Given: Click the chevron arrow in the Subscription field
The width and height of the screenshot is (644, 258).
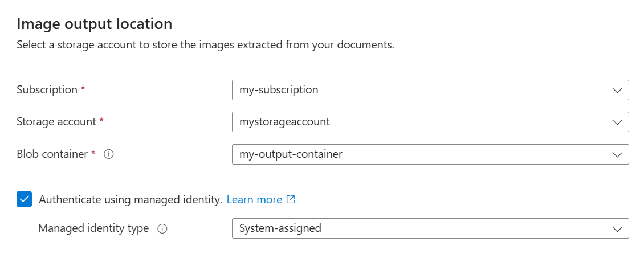Looking at the screenshot, I should click(617, 90).
